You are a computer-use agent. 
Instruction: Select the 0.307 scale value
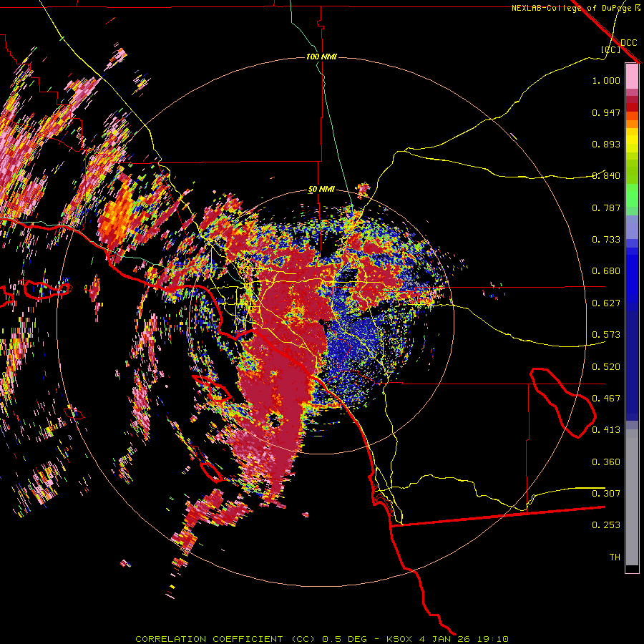pyautogui.click(x=606, y=494)
